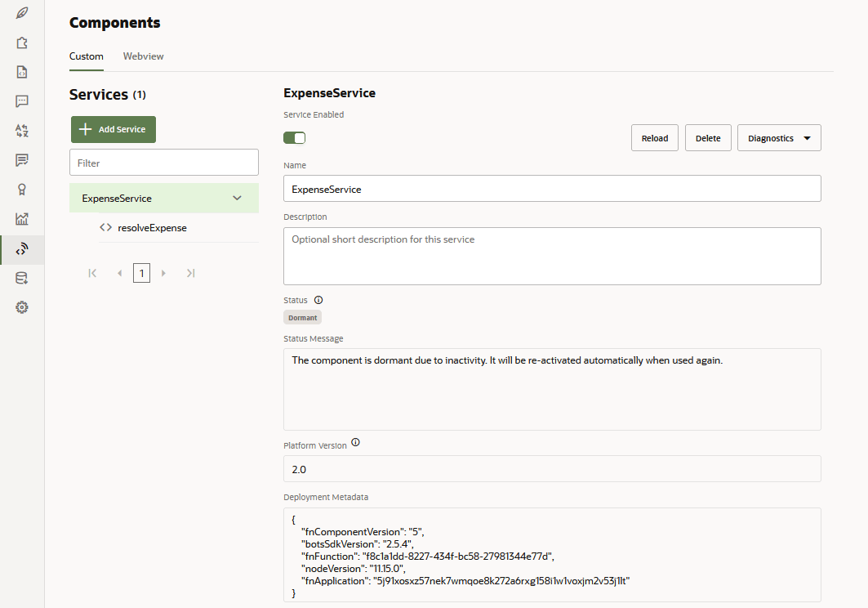Open the Resource Bundles translation icon
868x608 pixels.
(x=22, y=130)
